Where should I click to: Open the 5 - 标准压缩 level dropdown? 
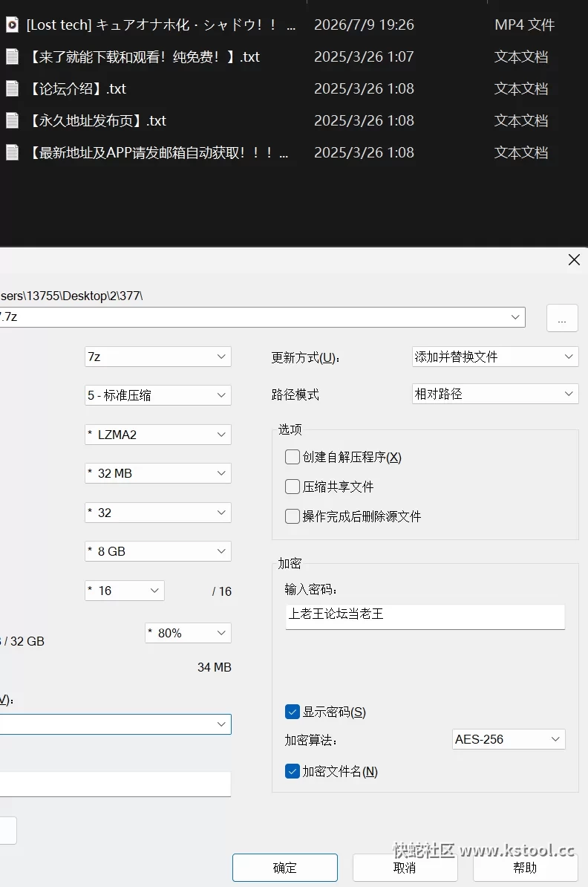[158, 395]
